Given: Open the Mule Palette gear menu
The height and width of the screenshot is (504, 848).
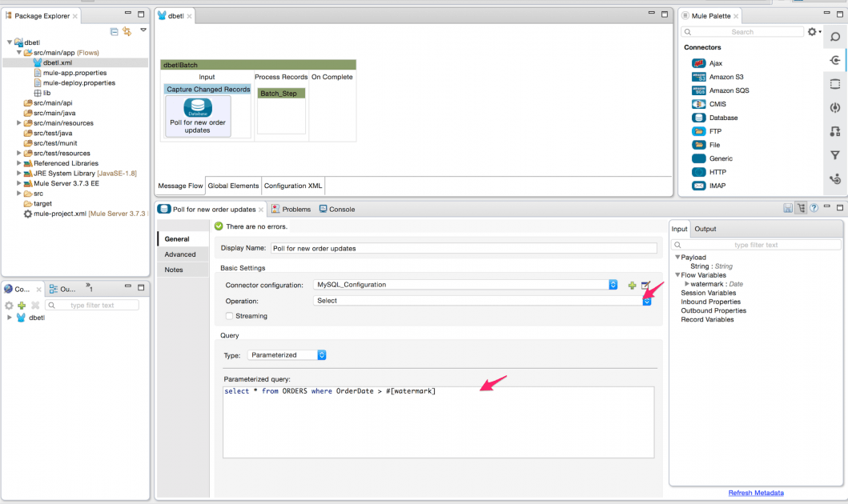Looking at the screenshot, I should (x=812, y=30).
